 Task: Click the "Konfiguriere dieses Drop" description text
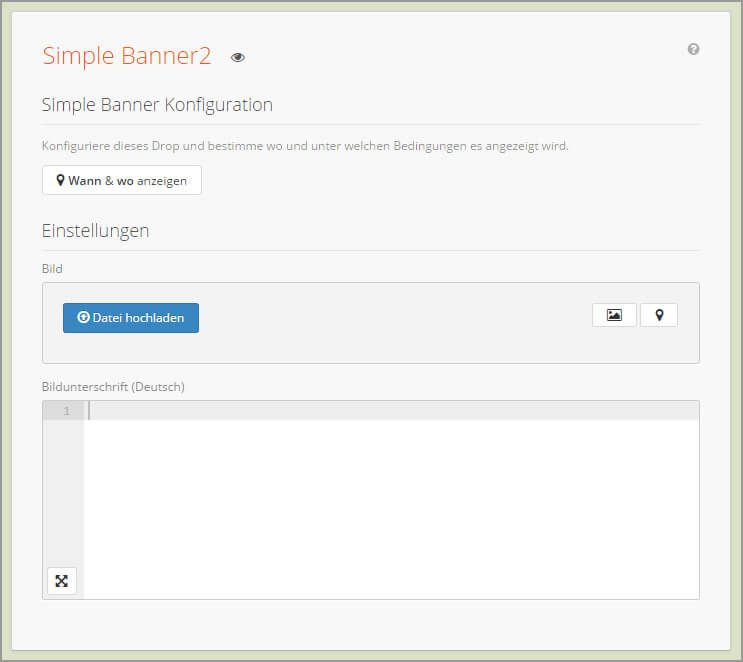(305, 146)
